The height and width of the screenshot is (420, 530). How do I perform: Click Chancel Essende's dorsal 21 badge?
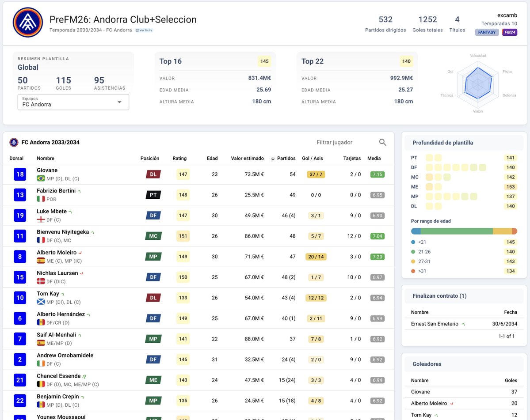20,381
